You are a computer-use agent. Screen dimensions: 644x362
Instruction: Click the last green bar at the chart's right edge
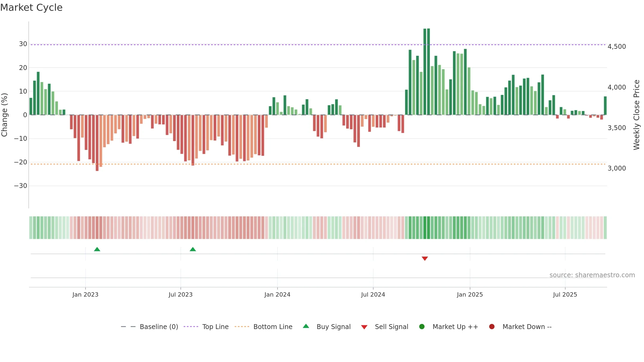605,106
